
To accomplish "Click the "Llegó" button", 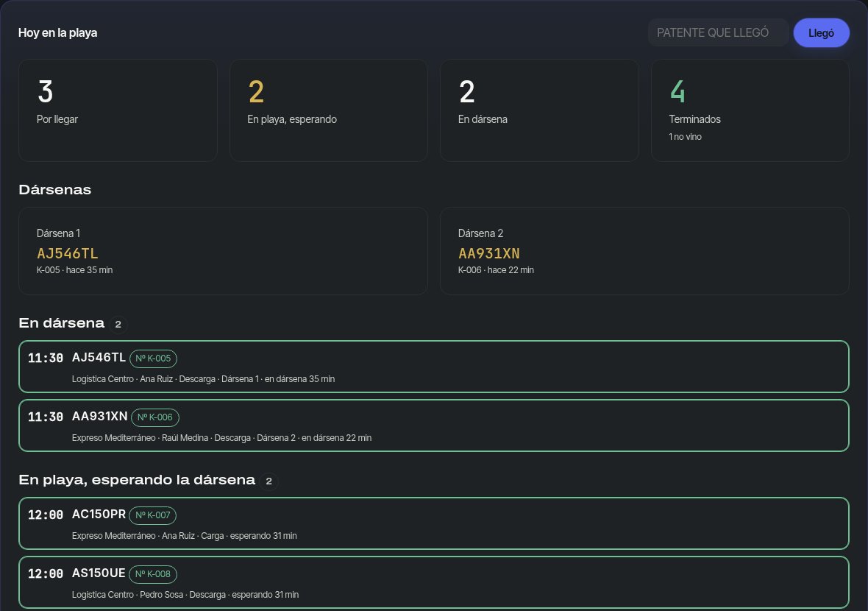I will click(x=821, y=32).
